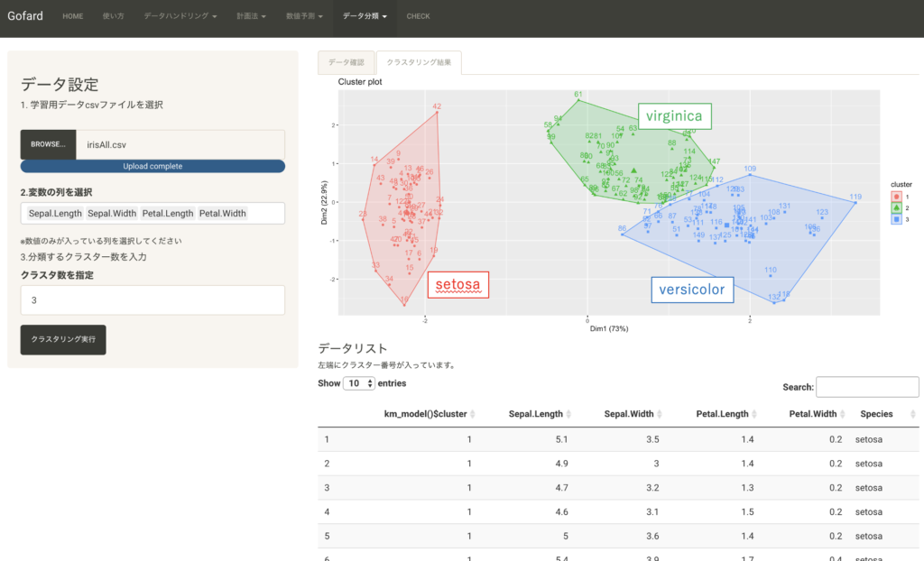Switch to the データ確認 tab

[x=346, y=62]
